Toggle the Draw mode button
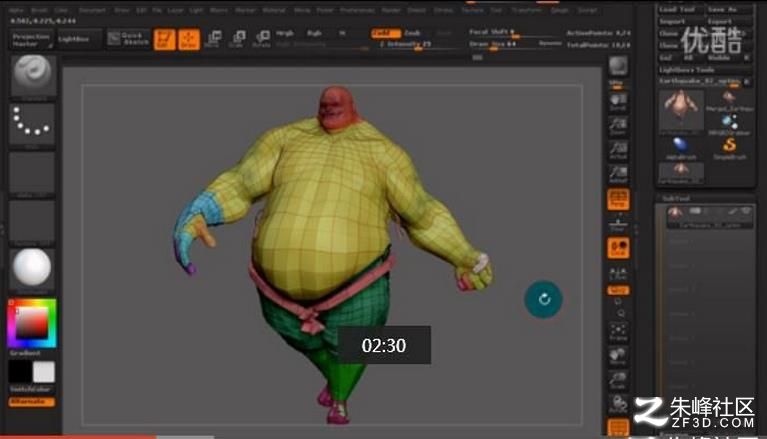The width and height of the screenshot is (767, 439). (189, 39)
